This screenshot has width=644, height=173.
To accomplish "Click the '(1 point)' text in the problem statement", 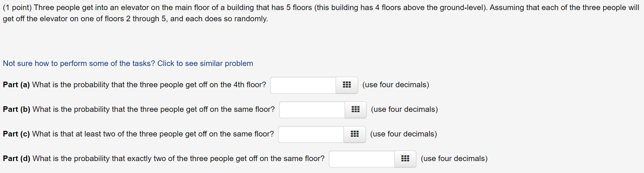I will [x=17, y=7].
